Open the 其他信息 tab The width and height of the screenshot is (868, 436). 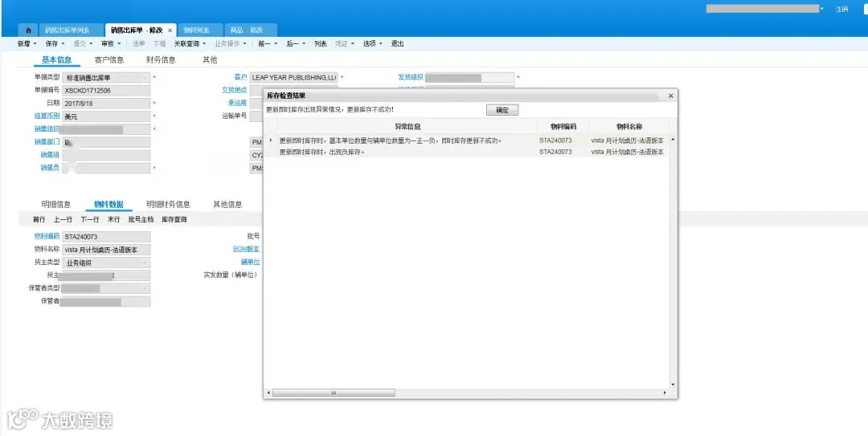[227, 204]
